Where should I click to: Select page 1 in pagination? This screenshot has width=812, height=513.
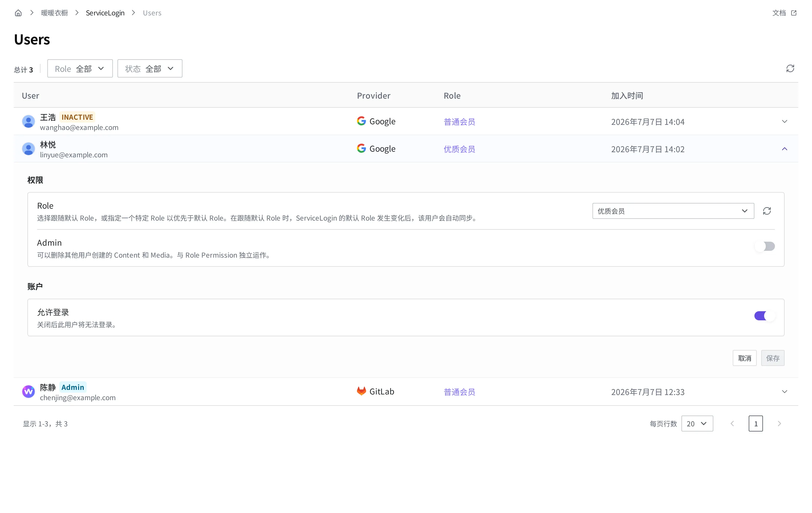click(x=756, y=423)
